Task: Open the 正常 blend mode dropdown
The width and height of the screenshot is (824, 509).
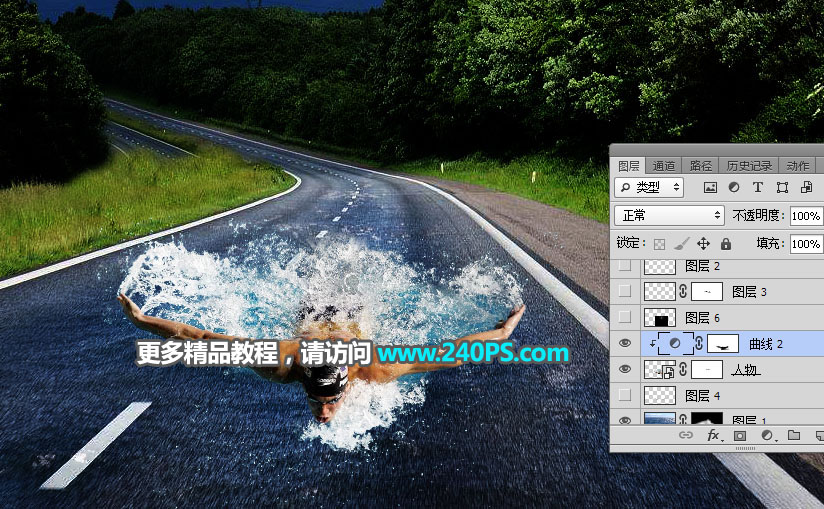Action: click(669, 215)
